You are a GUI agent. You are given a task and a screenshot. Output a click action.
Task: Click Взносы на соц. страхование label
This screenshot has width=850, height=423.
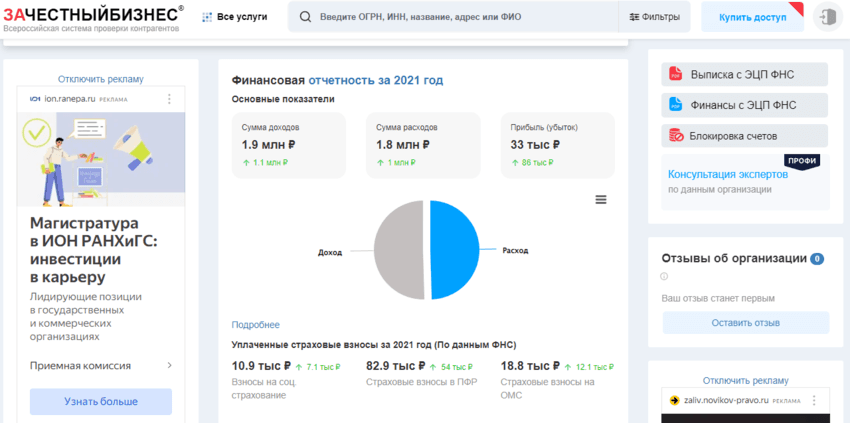point(263,388)
